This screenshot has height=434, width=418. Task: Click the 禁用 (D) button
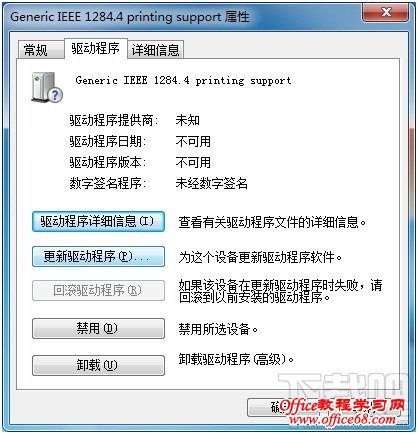[x=98, y=329]
